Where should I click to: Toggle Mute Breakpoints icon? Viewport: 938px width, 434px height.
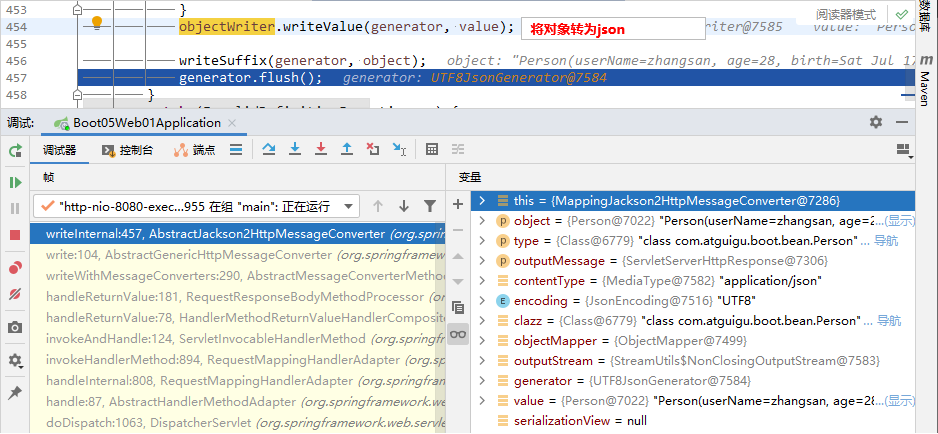(15, 295)
